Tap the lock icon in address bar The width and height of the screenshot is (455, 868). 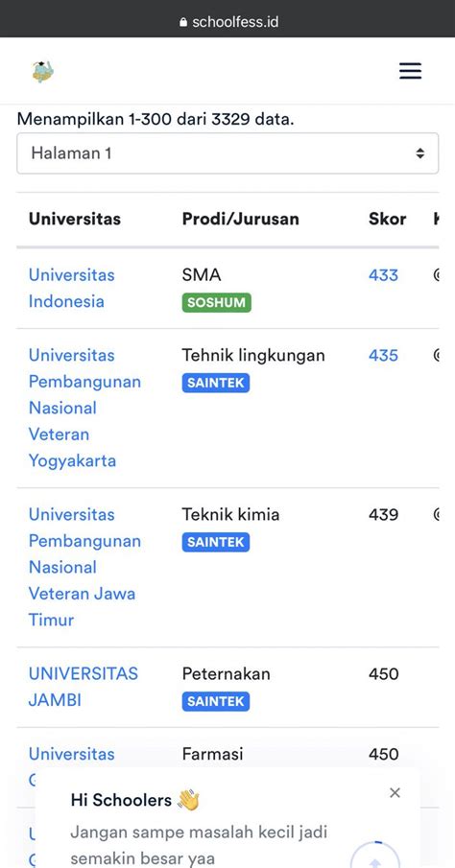pyautogui.click(x=184, y=22)
